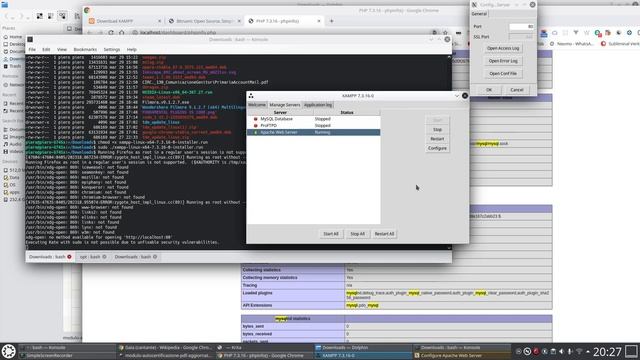Open Konsole Bookmarks menu
The image size is (640, 360).
(x=85, y=49)
